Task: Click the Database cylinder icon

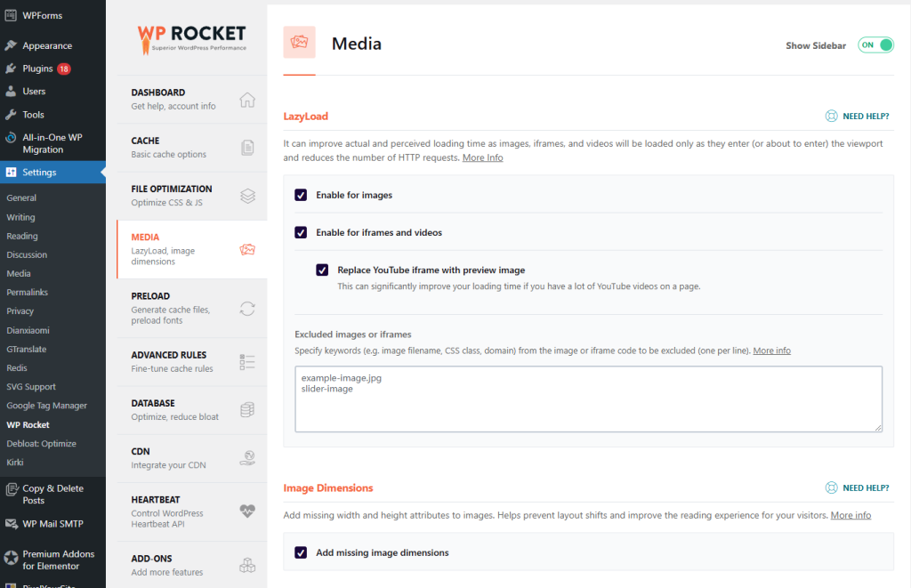Action: pyautogui.click(x=247, y=410)
